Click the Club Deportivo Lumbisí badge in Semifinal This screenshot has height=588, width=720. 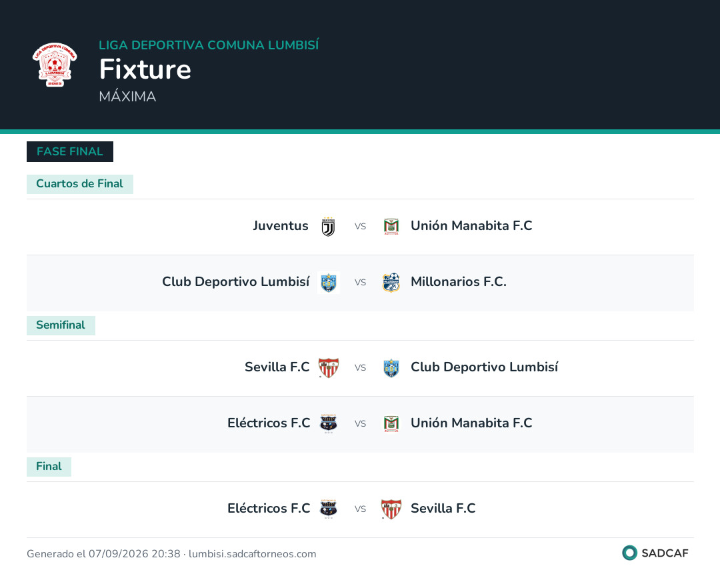tap(391, 368)
